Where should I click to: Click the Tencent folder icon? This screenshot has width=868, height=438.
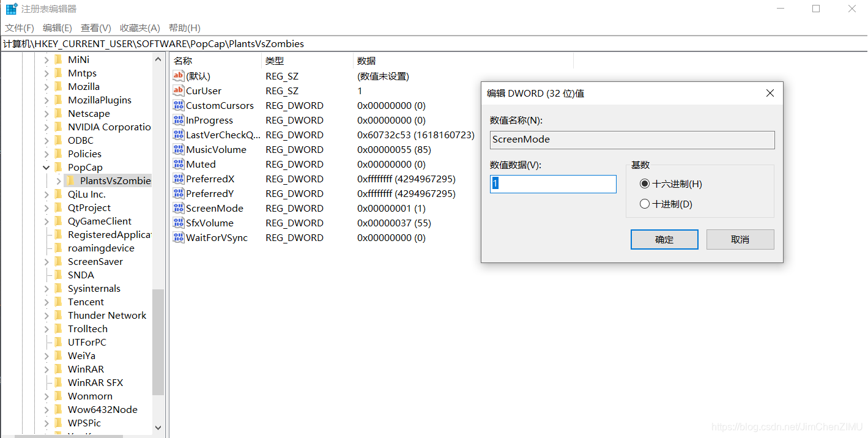tap(59, 302)
